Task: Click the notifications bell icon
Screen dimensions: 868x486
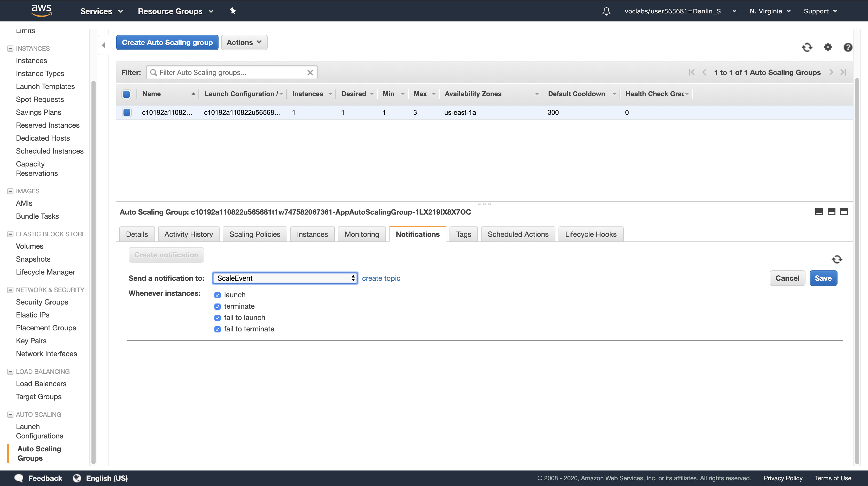Action: tap(606, 11)
